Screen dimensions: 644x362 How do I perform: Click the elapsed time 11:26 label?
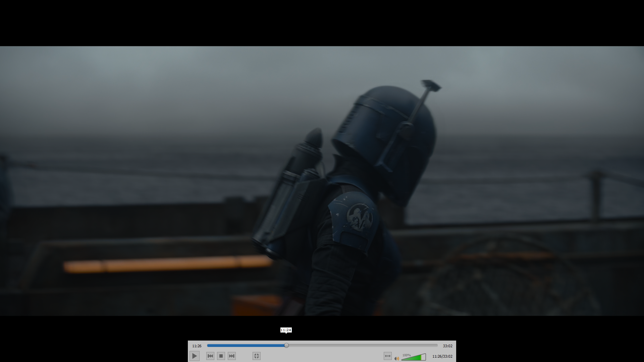point(197,346)
